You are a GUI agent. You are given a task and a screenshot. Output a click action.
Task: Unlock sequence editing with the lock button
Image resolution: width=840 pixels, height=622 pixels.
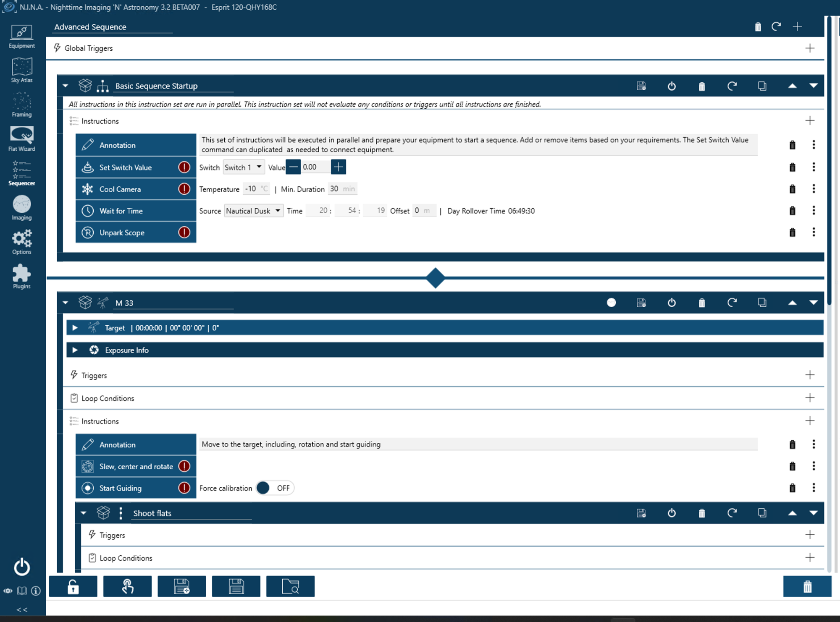click(x=73, y=586)
